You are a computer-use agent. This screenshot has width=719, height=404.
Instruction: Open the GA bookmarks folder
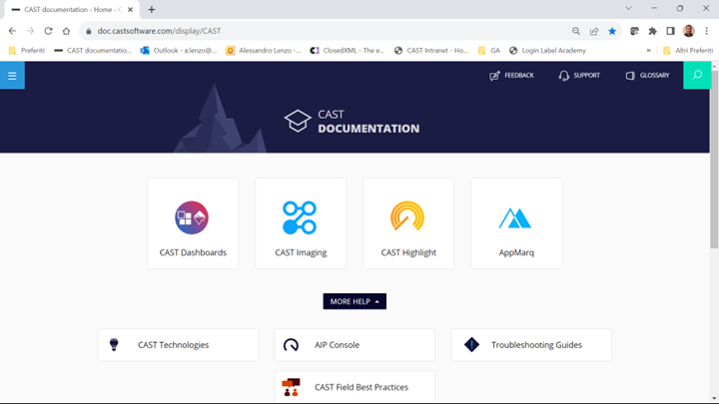(489, 50)
